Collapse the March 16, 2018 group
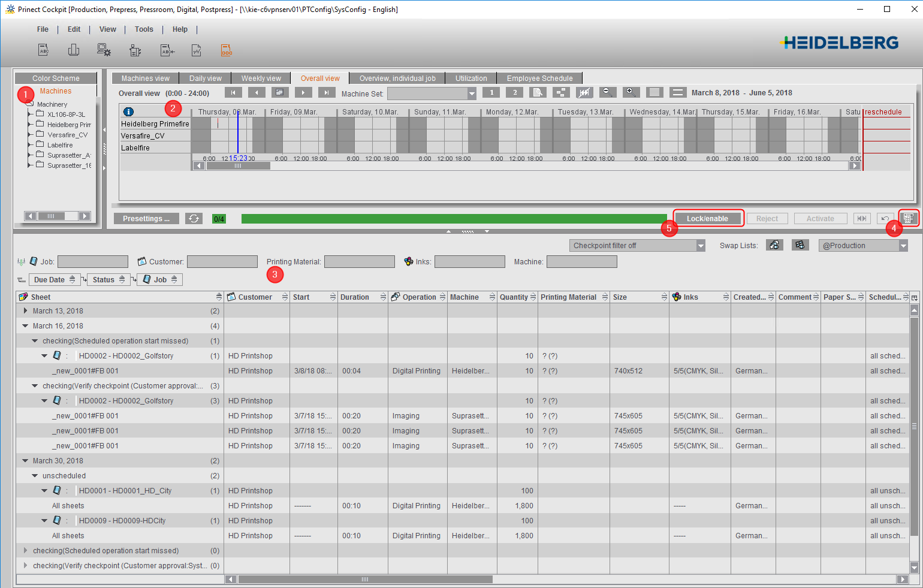 [x=25, y=325]
